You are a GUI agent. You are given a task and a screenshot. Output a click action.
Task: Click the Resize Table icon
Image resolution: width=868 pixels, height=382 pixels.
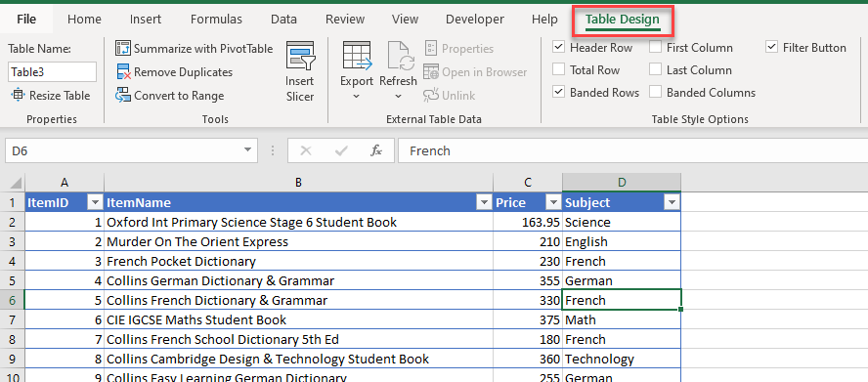point(19,95)
